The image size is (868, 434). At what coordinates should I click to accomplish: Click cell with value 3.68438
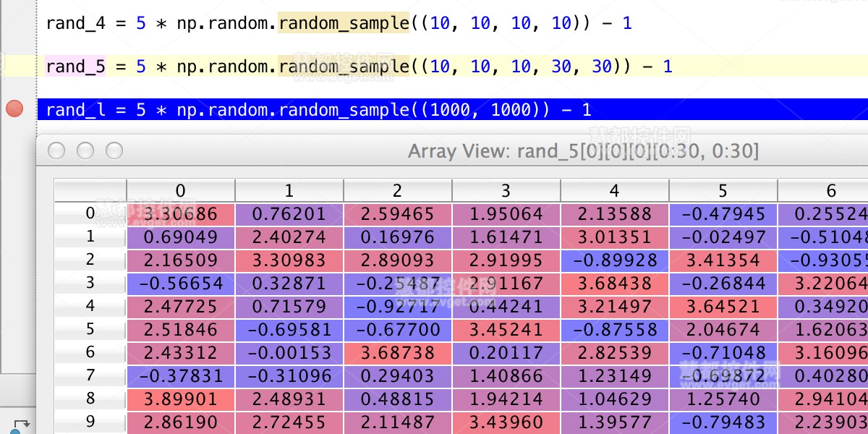[615, 284]
